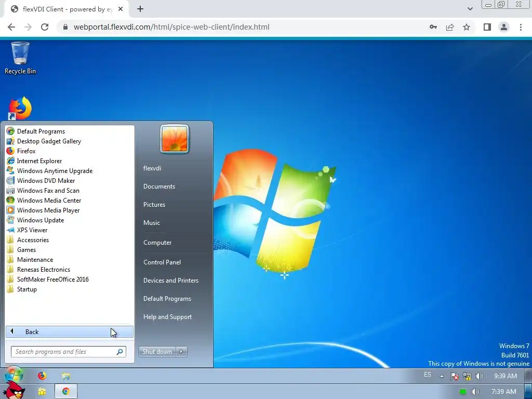Image resolution: width=532 pixels, height=399 pixels.
Task: Click the network tray icon with warning
Action: 467,376
